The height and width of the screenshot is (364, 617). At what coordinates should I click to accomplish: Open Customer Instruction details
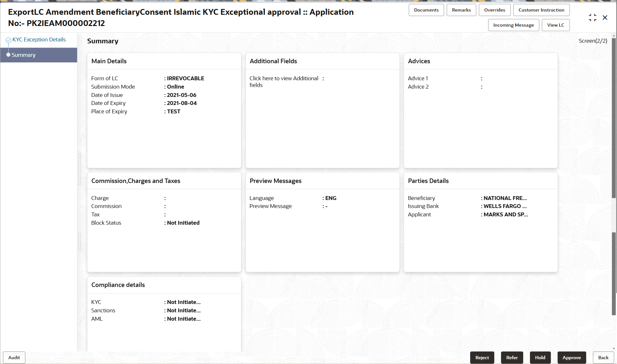pyautogui.click(x=541, y=10)
